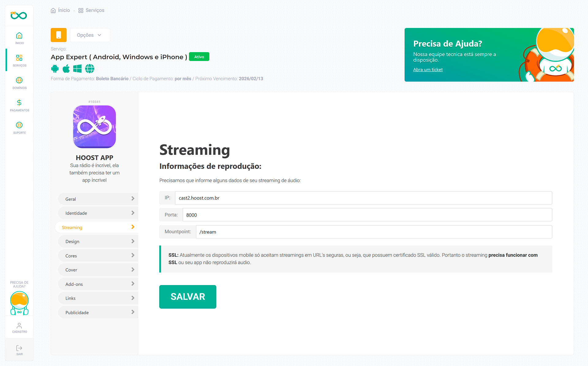
Task: Follow the Abra um ticket link
Action: coord(428,70)
